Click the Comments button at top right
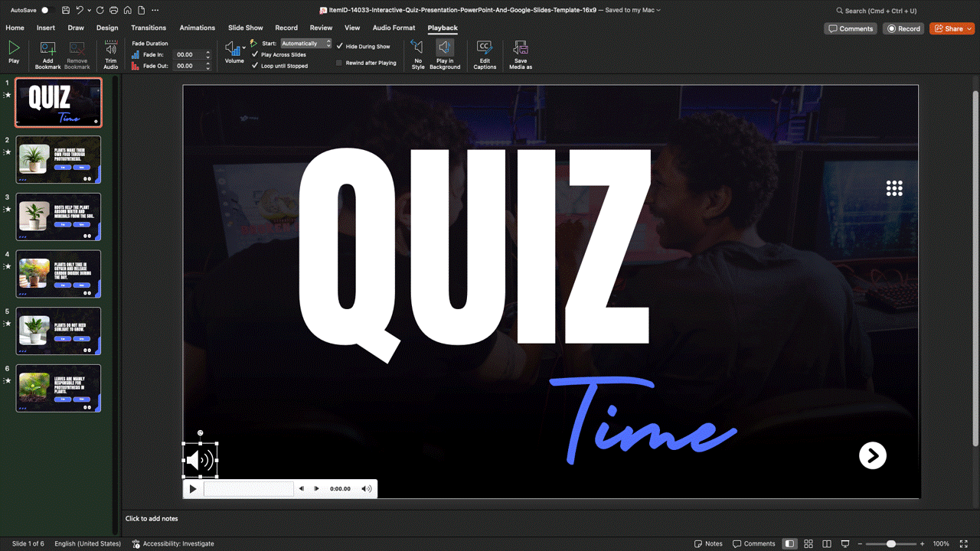The height and width of the screenshot is (551, 980). (x=851, y=28)
